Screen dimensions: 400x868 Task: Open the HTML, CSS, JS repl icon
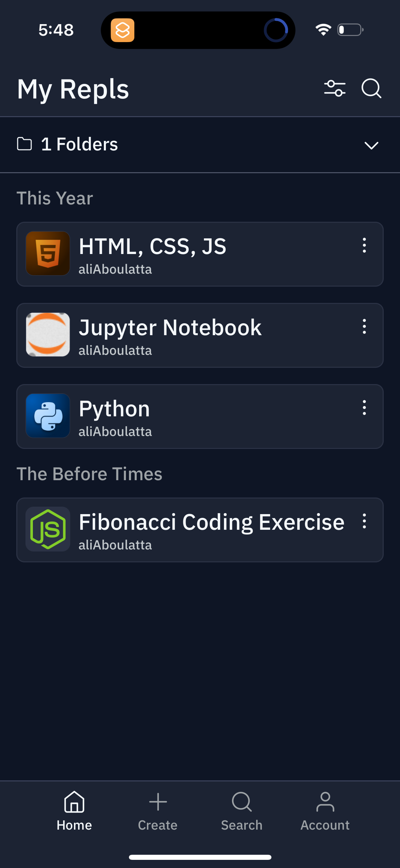tap(48, 253)
